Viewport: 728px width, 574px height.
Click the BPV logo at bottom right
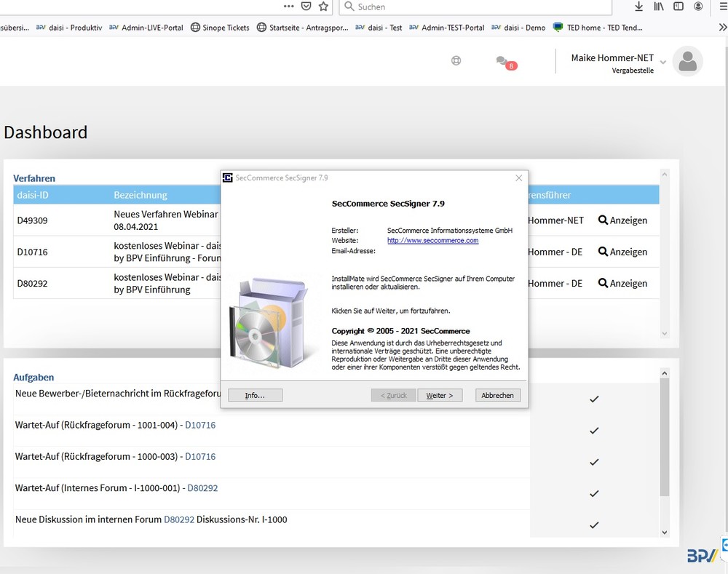point(703,555)
